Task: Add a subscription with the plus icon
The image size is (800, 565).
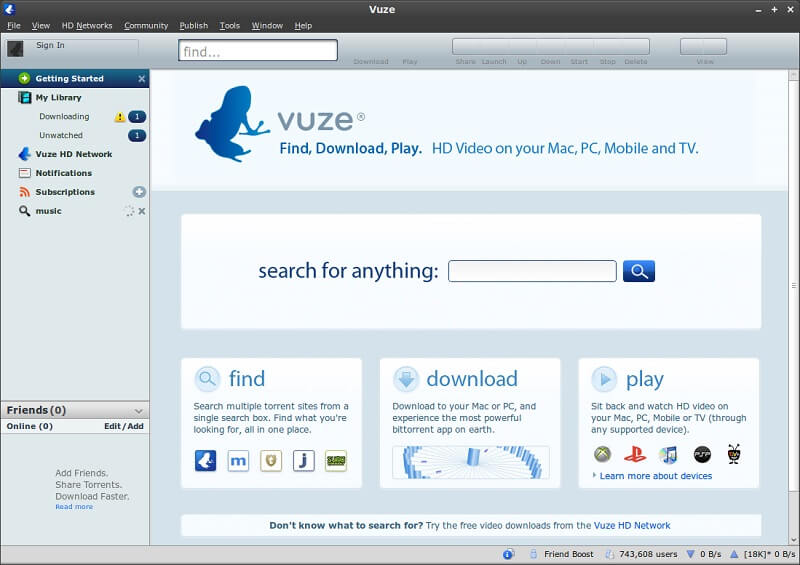Action: (139, 192)
